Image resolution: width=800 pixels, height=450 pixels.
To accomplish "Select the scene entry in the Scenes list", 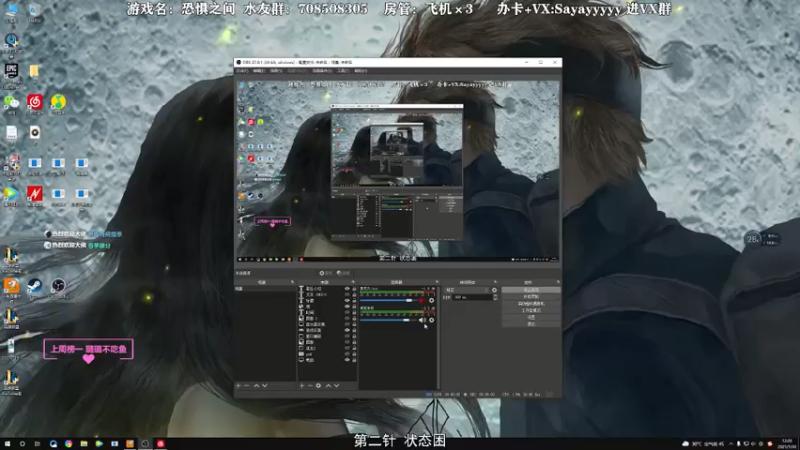I will (265, 289).
